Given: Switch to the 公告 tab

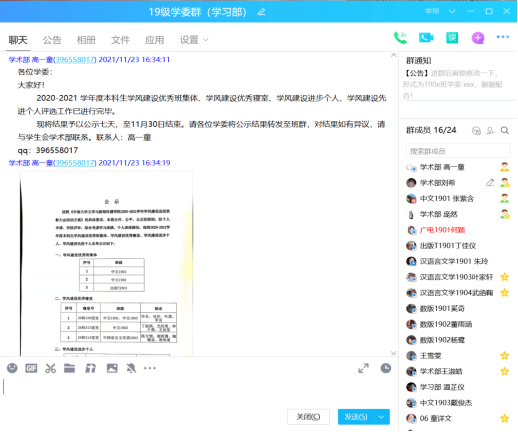Looking at the screenshot, I should point(52,40).
